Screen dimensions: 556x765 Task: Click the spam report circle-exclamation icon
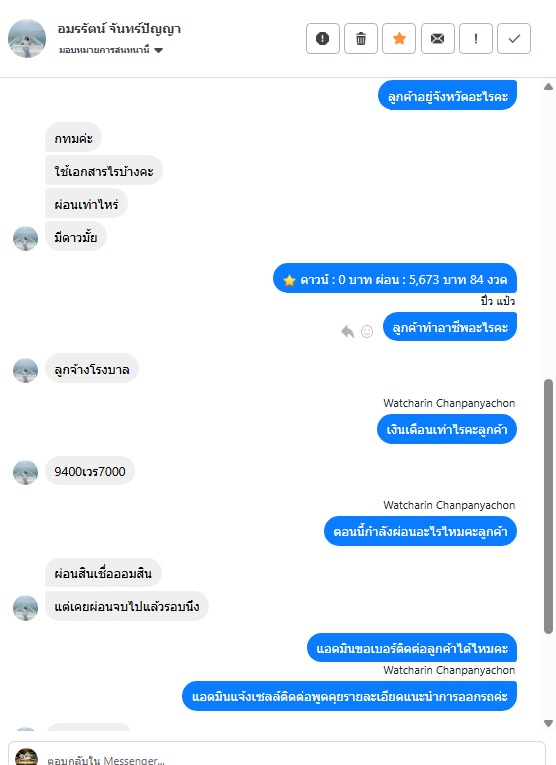[x=322, y=39]
